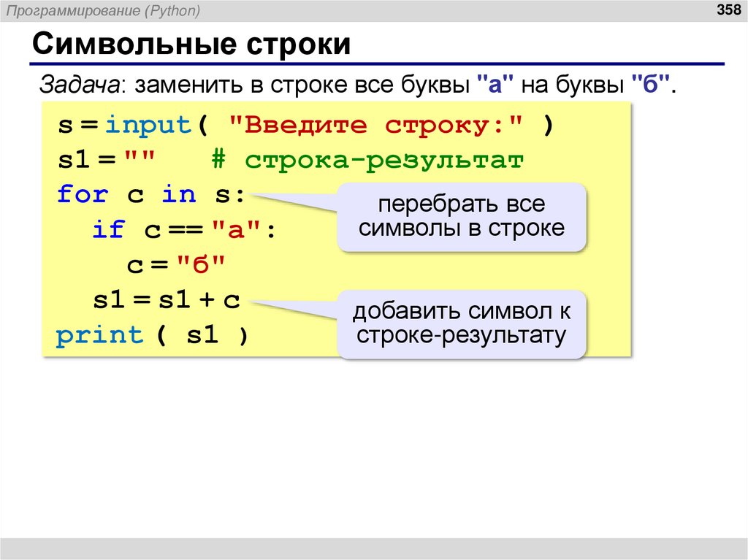Click the empty string literal after s1
This screenshot has height=560, width=748.
(x=139, y=158)
